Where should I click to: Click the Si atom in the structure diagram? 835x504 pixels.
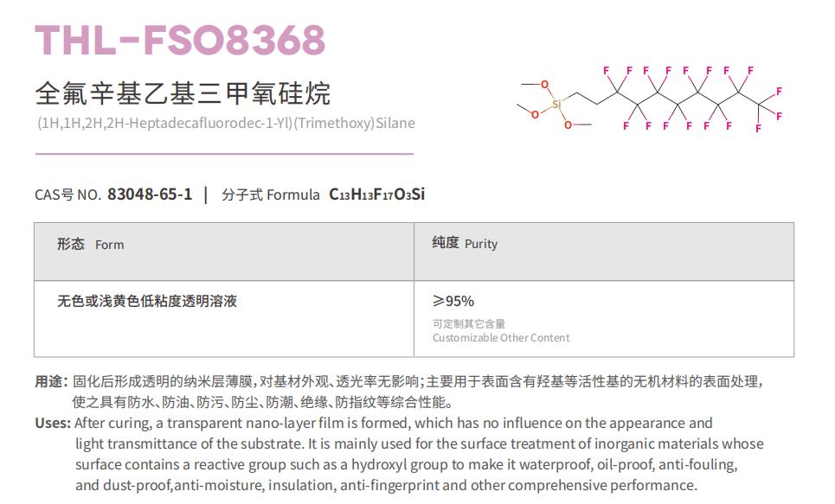[x=556, y=104]
